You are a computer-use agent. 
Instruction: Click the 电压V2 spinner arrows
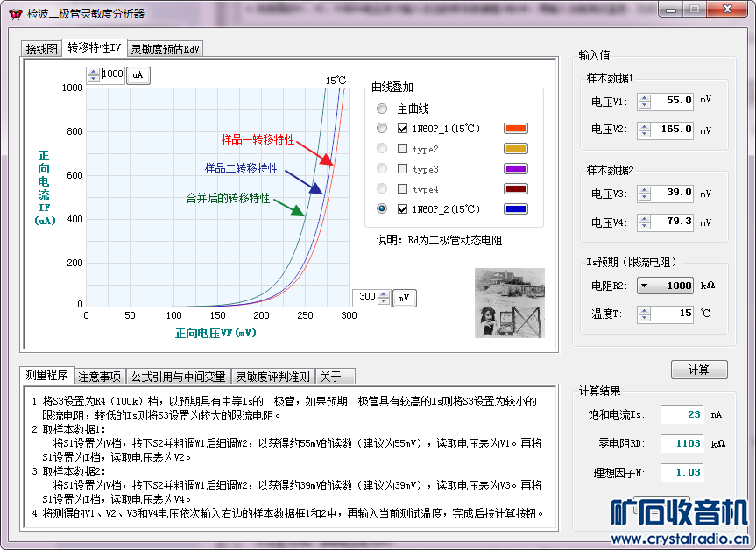(644, 130)
